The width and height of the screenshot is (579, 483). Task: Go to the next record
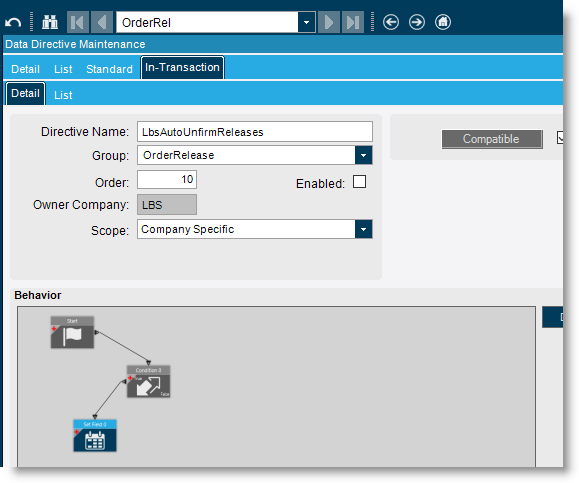click(x=329, y=22)
